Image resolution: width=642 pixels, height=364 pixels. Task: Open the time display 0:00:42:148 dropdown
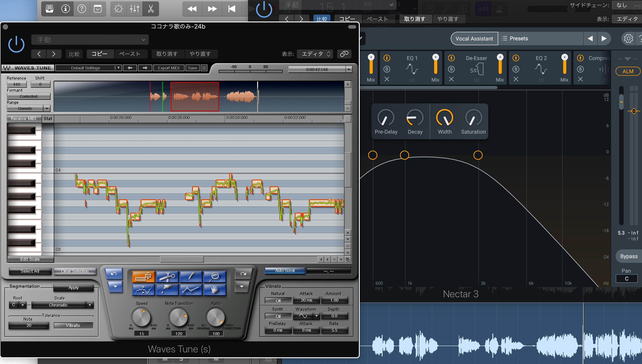349,69
